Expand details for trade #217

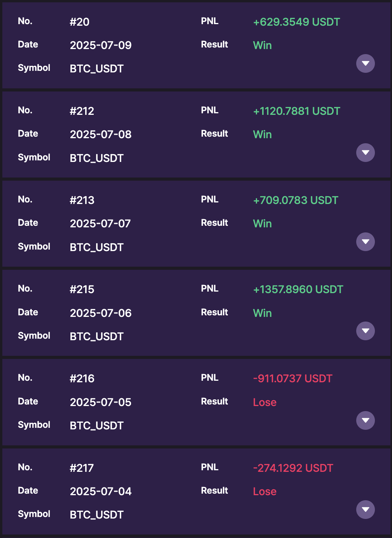click(366, 510)
